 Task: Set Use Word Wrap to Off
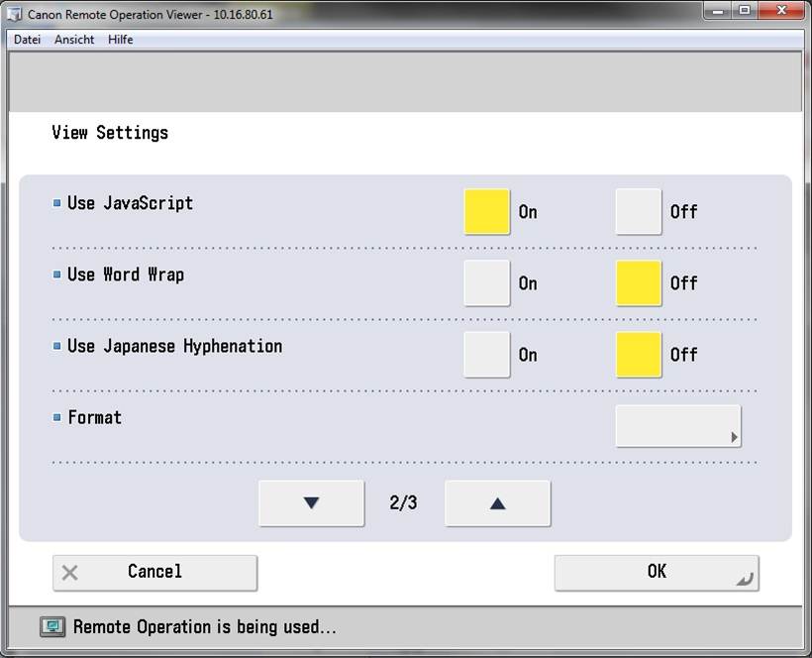pyautogui.click(x=638, y=283)
